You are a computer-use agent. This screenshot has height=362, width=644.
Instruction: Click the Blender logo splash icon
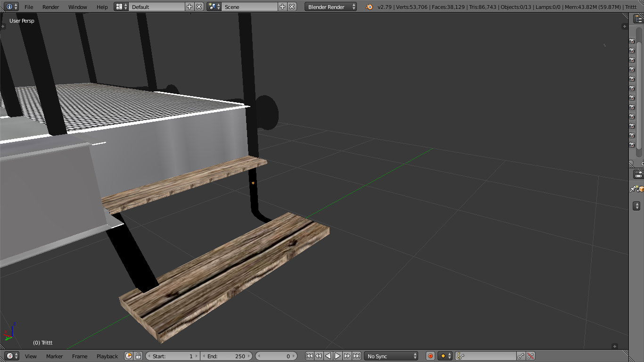[x=369, y=7]
